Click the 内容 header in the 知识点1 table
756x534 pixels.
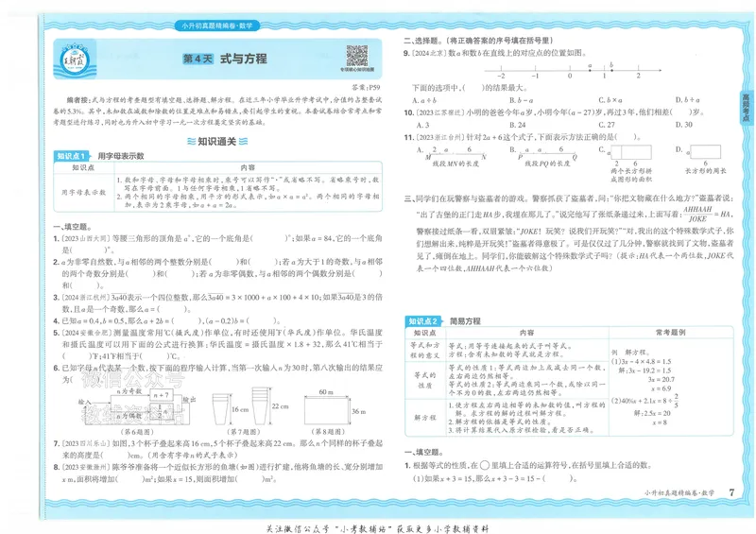[x=248, y=167]
